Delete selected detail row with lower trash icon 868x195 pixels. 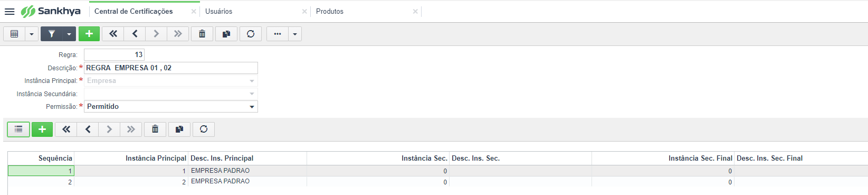click(x=155, y=129)
